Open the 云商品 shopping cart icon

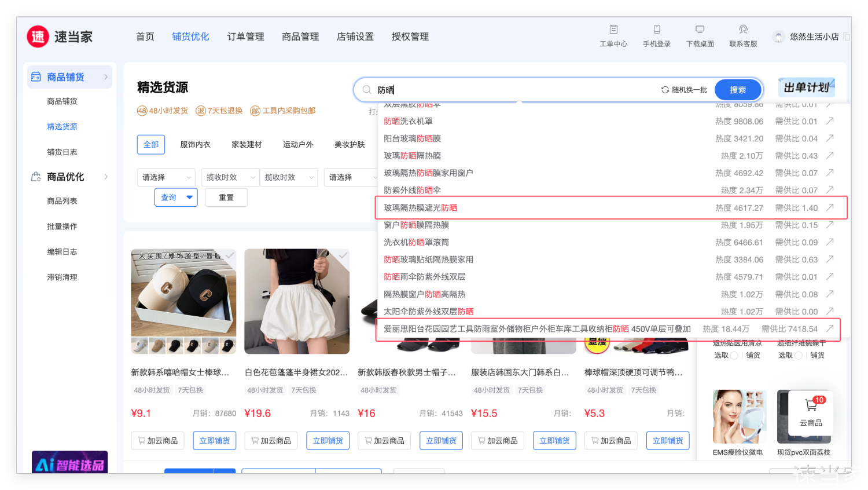pyautogui.click(x=811, y=406)
